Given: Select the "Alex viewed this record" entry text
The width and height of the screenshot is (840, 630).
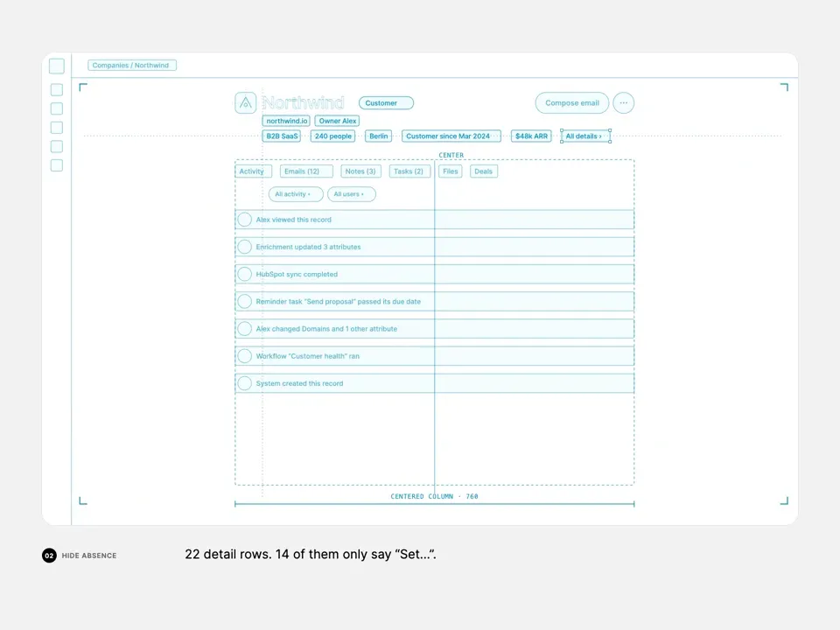Looking at the screenshot, I should click(294, 220).
